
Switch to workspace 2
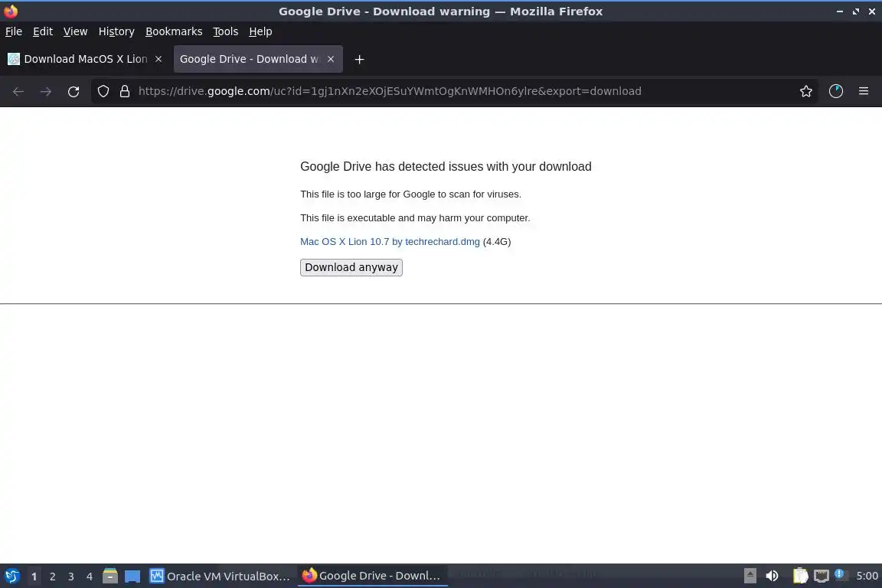tap(52, 577)
